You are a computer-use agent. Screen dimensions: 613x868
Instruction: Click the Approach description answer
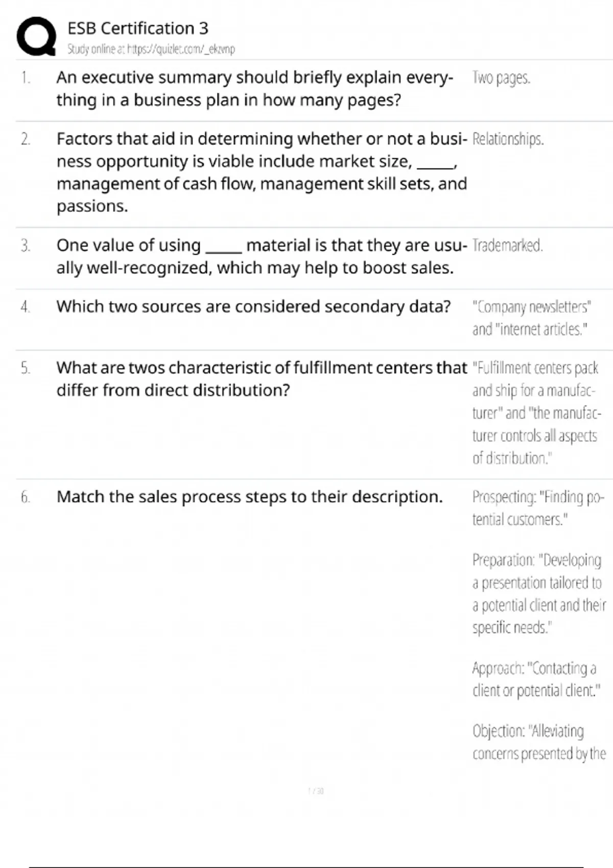point(535,679)
